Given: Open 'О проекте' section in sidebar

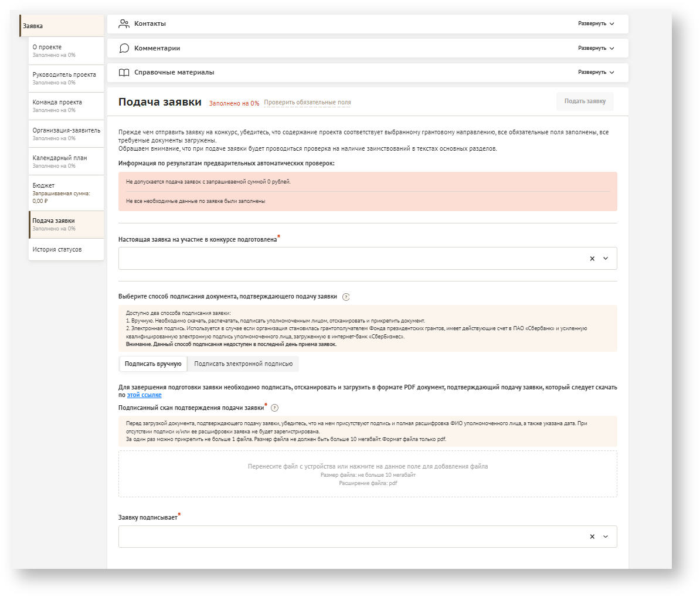Looking at the screenshot, I should click(x=66, y=50).
